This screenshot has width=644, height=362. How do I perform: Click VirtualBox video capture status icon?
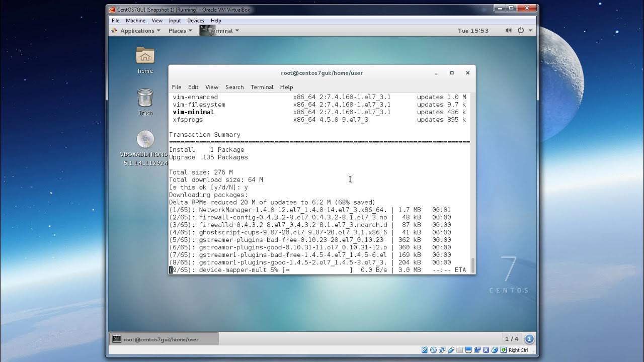[477, 350]
